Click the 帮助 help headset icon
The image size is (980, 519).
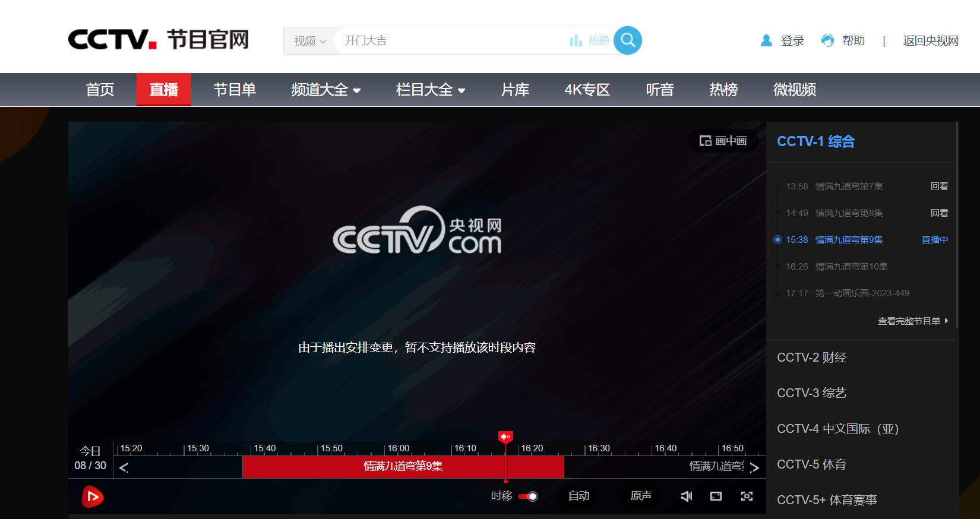coord(827,40)
